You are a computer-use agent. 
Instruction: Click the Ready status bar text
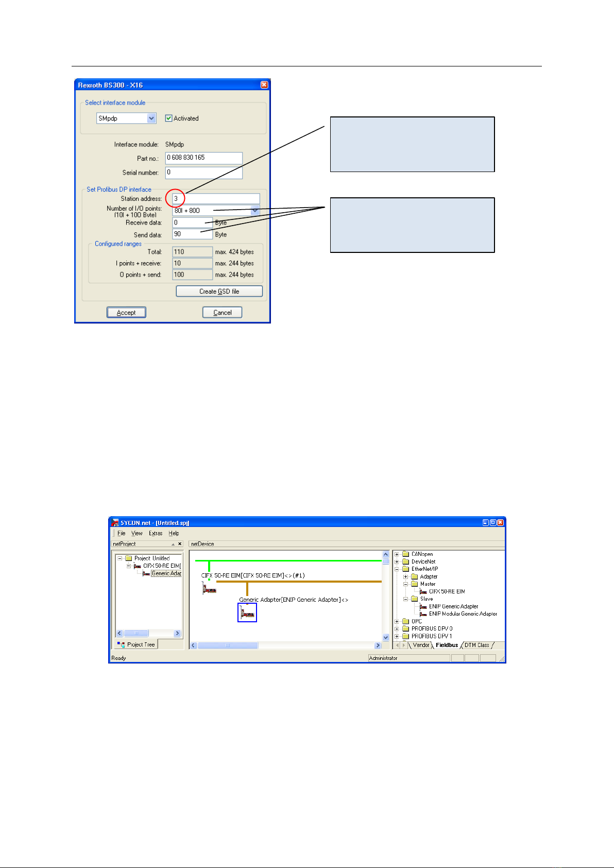[119, 658]
